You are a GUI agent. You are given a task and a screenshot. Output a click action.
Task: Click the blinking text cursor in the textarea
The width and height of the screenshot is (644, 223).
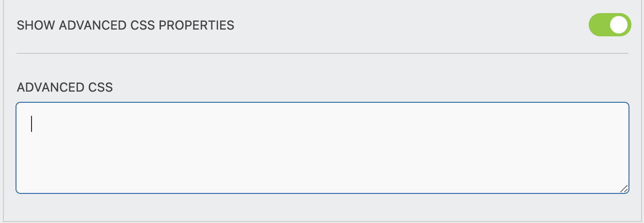(32, 124)
